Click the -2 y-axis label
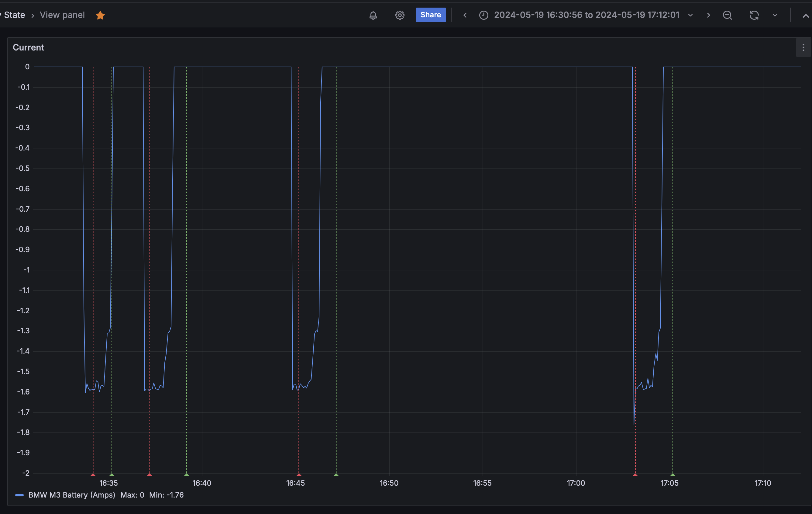Viewport: 812px width, 514px height. click(26, 473)
